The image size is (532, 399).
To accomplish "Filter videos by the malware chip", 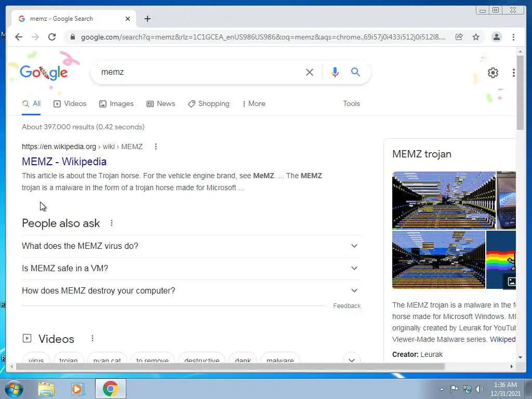I will pos(280,360).
